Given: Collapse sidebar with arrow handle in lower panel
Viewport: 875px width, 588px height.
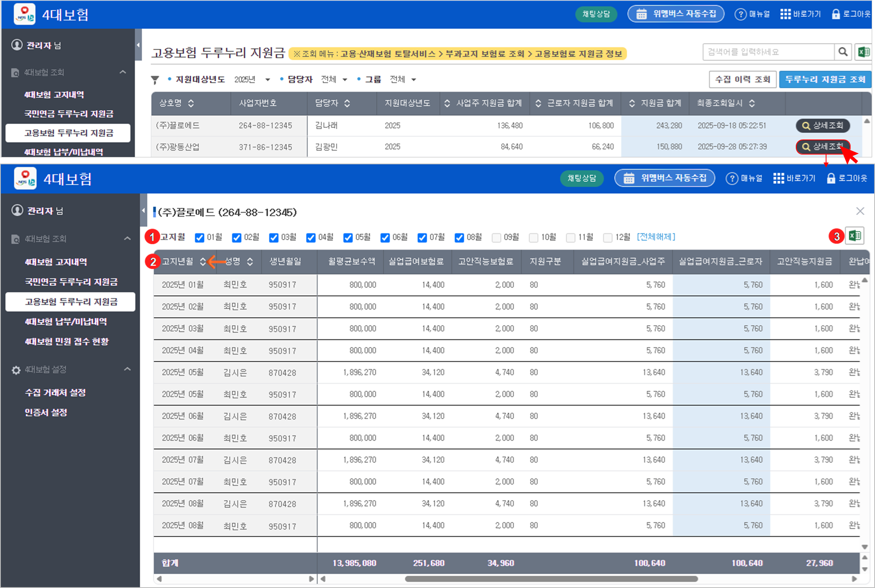Looking at the screenshot, I should pos(143,210).
